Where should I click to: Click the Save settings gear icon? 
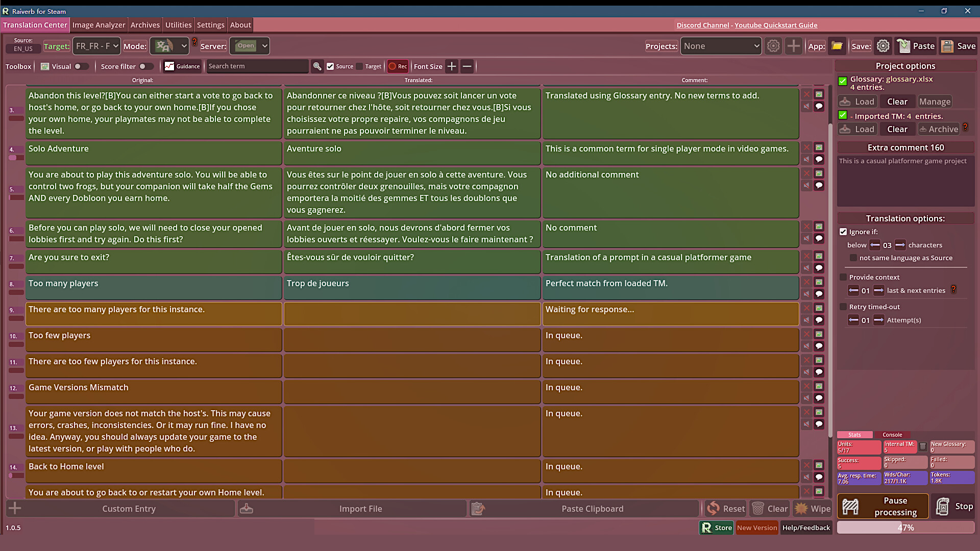(x=884, y=46)
